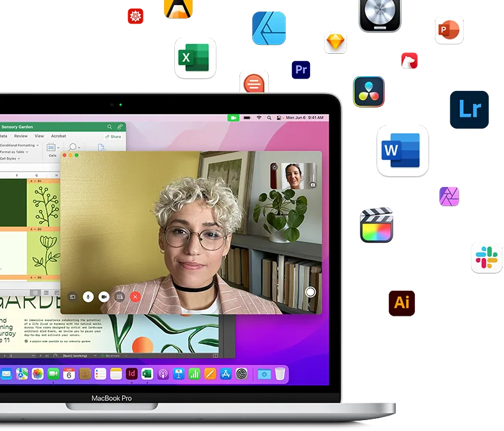Click the floating PowerPoint icon
This screenshot has height=431, width=504.
[x=449, y=30]
